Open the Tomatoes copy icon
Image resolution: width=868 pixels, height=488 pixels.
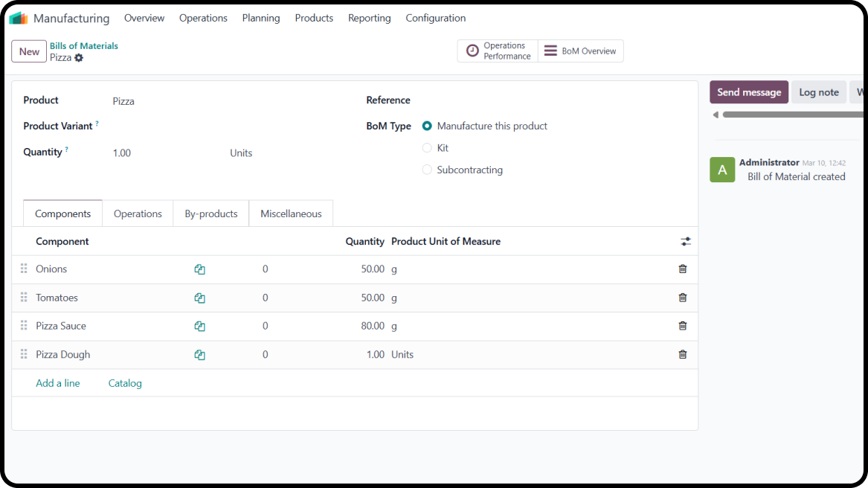tap(199, 298)
